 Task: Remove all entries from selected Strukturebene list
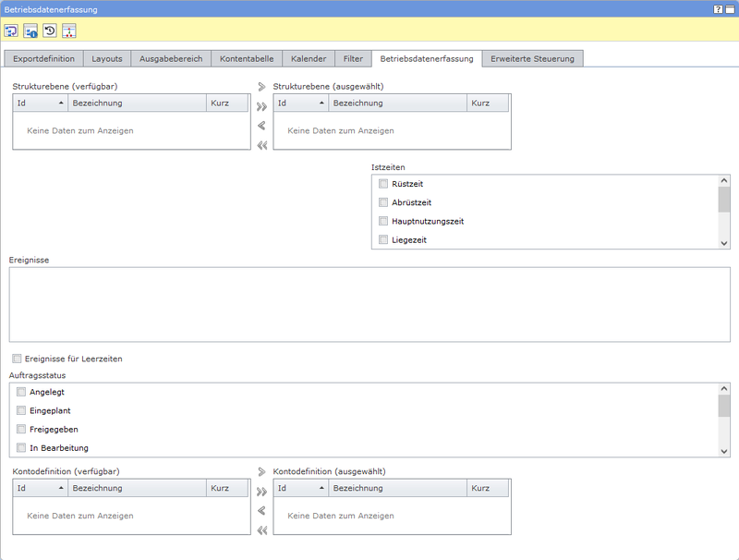(261, 145)
